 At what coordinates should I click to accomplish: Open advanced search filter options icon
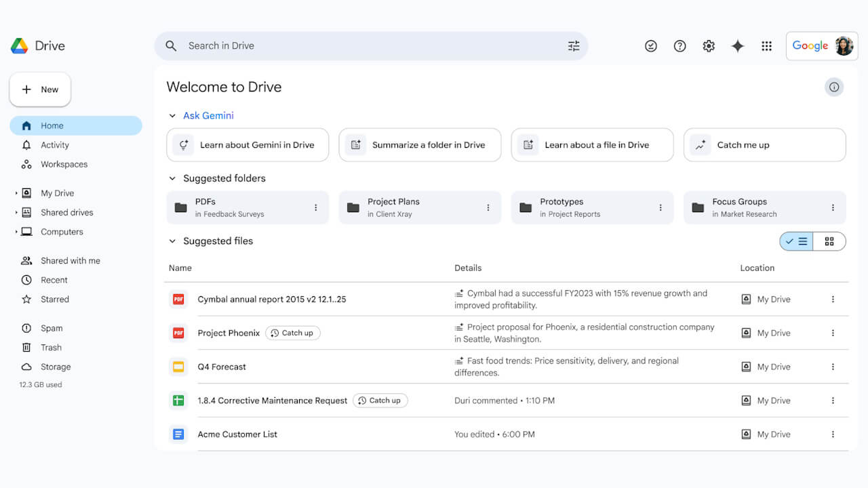click(x=574, y=46)
